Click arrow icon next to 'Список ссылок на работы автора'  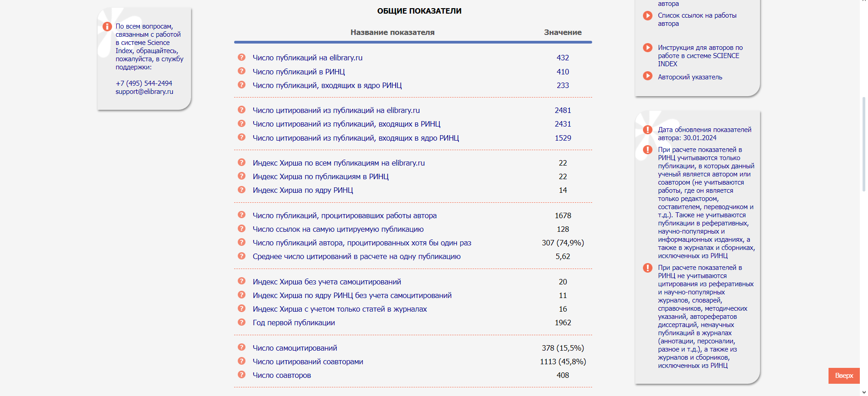(x=648, y=16)
